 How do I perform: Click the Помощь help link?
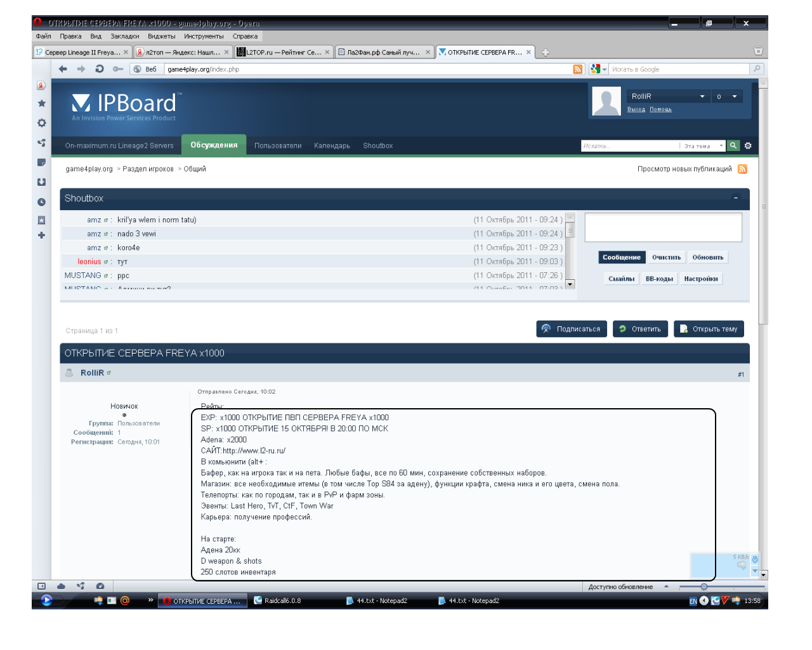click(660, 110)
